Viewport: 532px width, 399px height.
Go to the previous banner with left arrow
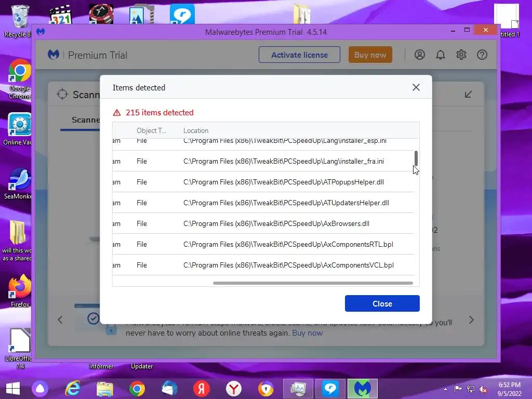pyautogui.click(x=60, y=320)
